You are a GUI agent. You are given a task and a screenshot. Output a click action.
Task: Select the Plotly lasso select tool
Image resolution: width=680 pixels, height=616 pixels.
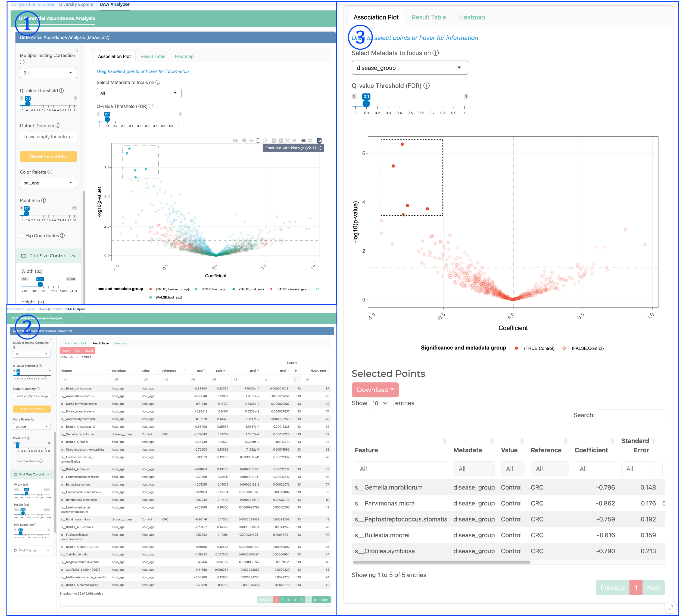[265, 141]
